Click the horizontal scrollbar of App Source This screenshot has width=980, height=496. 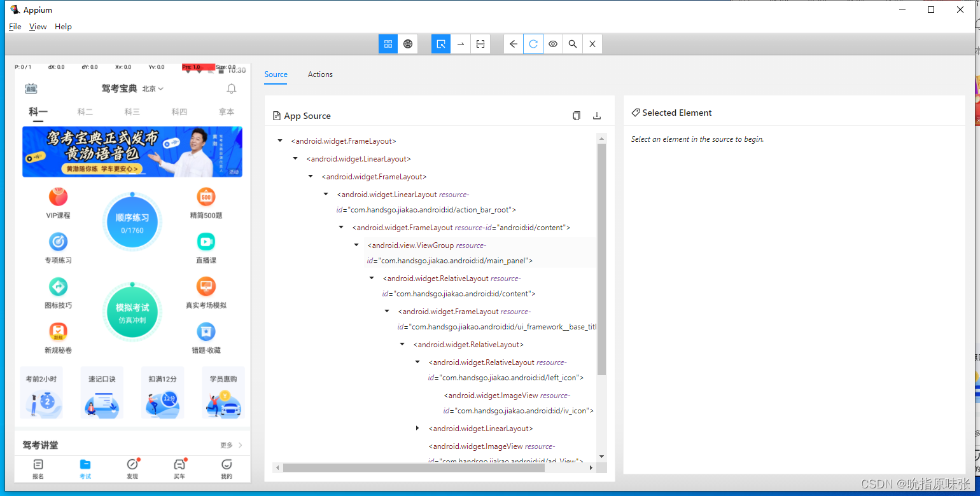pyautogui.click(x=414, y=467)
